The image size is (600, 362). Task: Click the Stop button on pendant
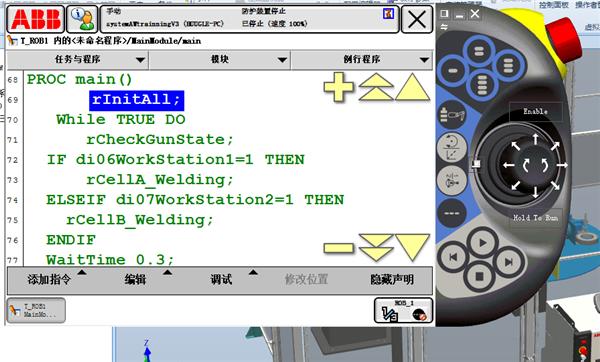tap(479, 276)
